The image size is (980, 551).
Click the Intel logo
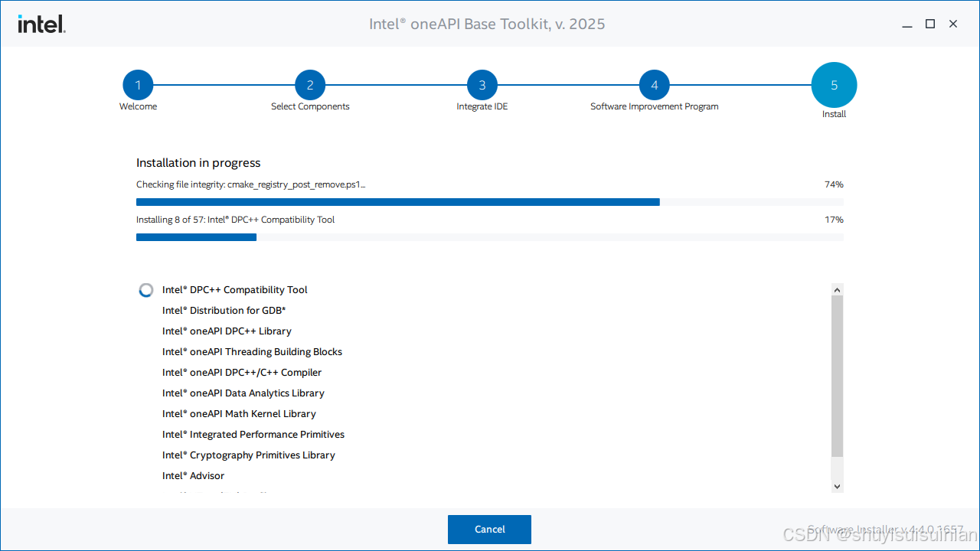42,24
